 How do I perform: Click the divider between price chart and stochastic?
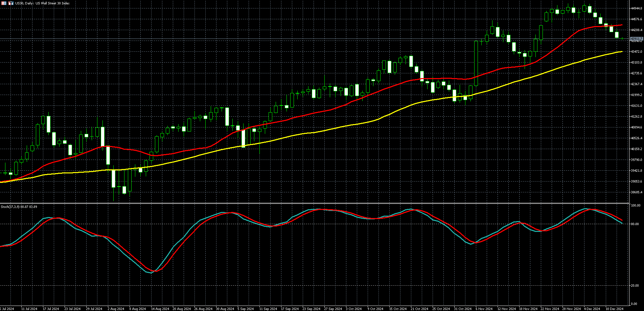click(x=315, y=203)
